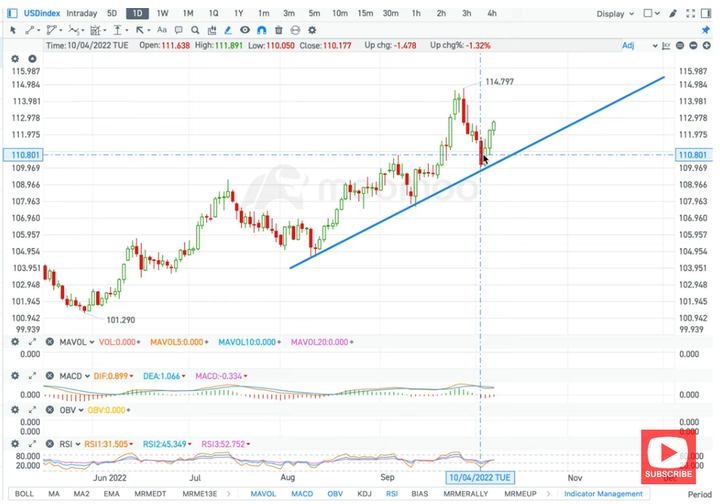Enable the BOLL overlay indicator

[x=24, y=494]
